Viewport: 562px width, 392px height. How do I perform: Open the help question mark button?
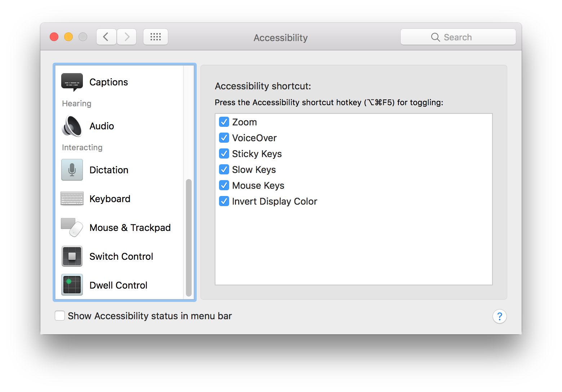point(500,316)
